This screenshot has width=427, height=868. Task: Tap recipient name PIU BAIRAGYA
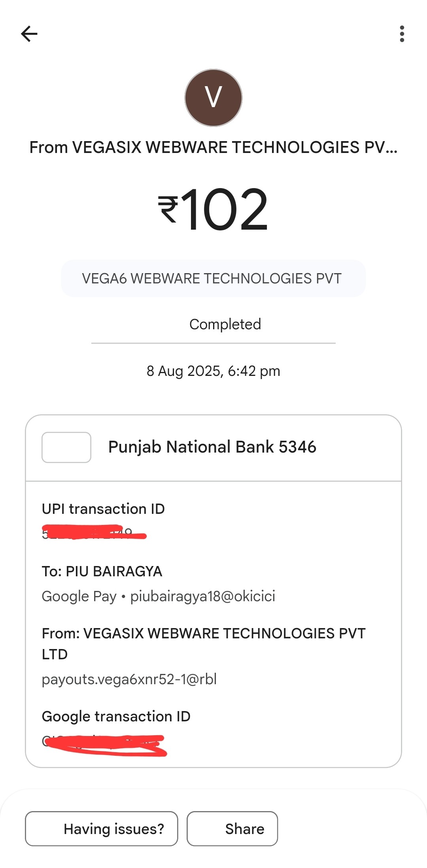click(x=102, y=572)
